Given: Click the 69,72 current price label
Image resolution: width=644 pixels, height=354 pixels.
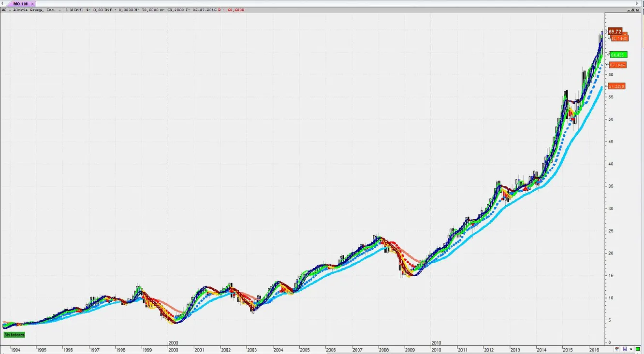Looking at the screenshot, I should tap(615, 31).
